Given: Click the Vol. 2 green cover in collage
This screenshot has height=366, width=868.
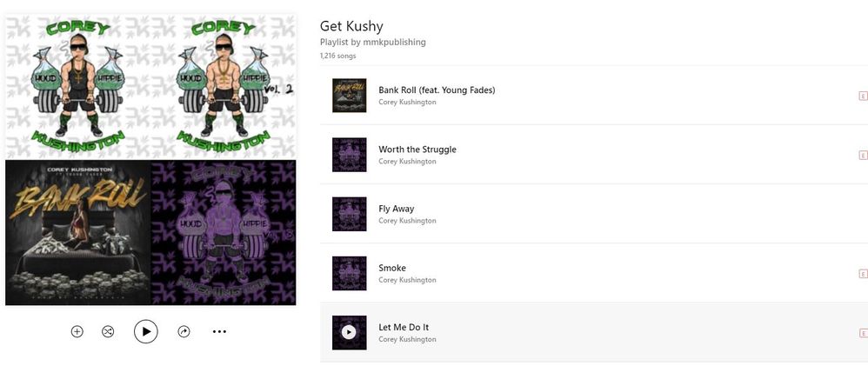Looking at the screenshot, I should click(224, 87).
